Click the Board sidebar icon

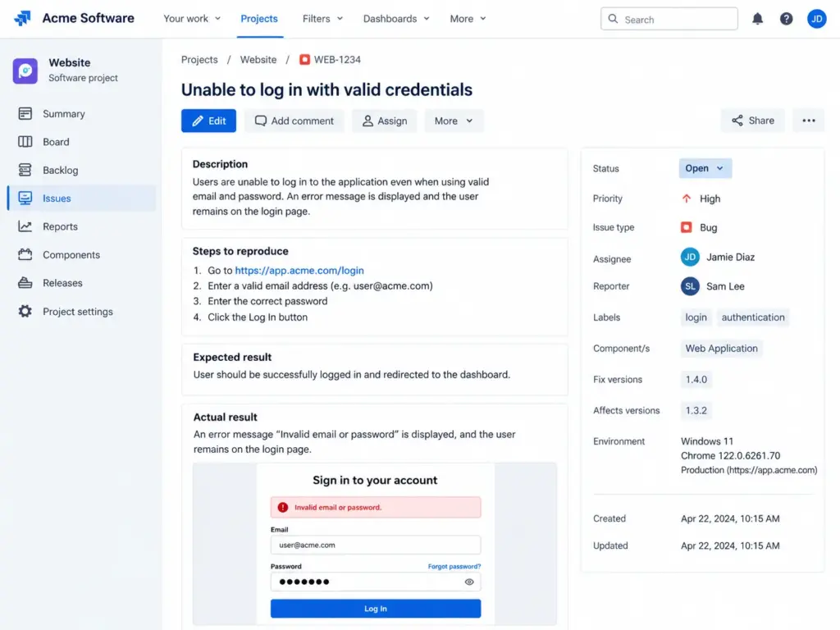click(x=25, y=142)
